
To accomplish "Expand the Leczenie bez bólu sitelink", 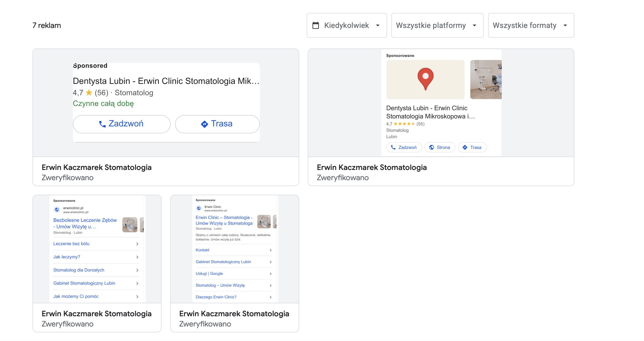I will point(137,244).
